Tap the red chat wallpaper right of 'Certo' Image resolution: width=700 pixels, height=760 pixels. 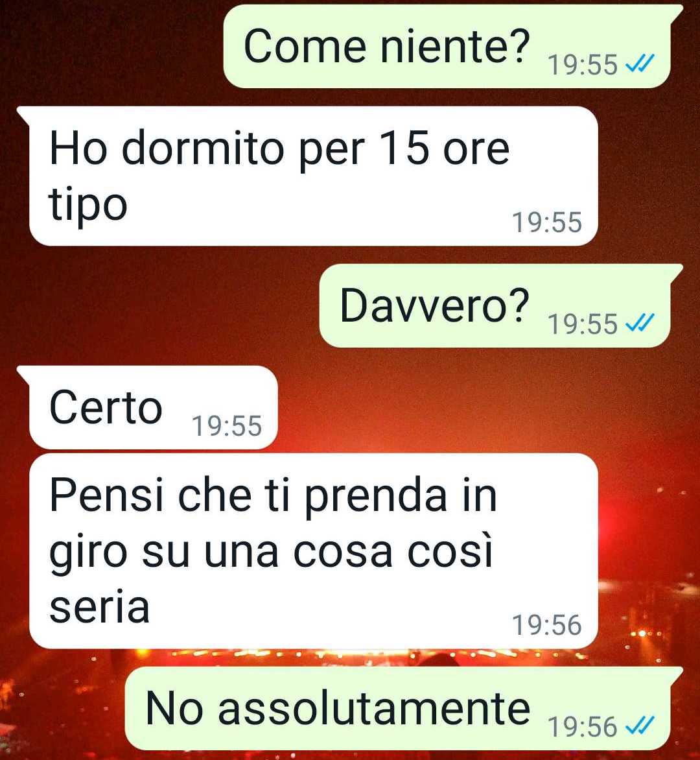coord(484,408)
